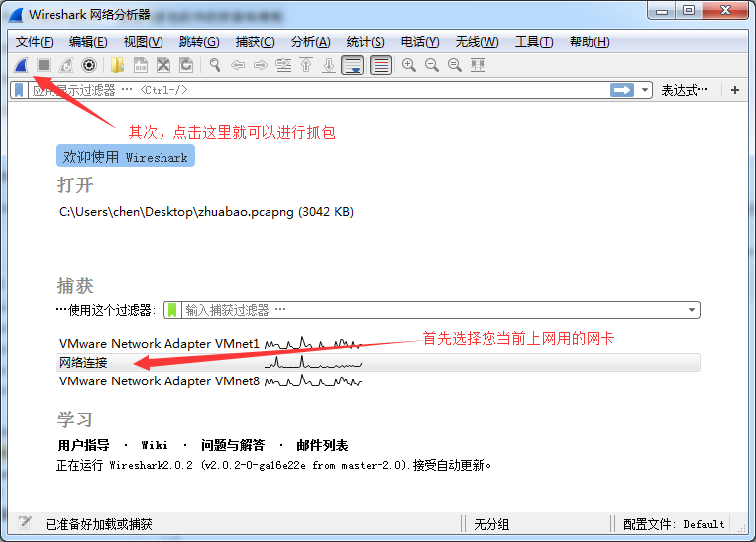
Task: Open the 分析(A) menu
Action: point(310,42)
